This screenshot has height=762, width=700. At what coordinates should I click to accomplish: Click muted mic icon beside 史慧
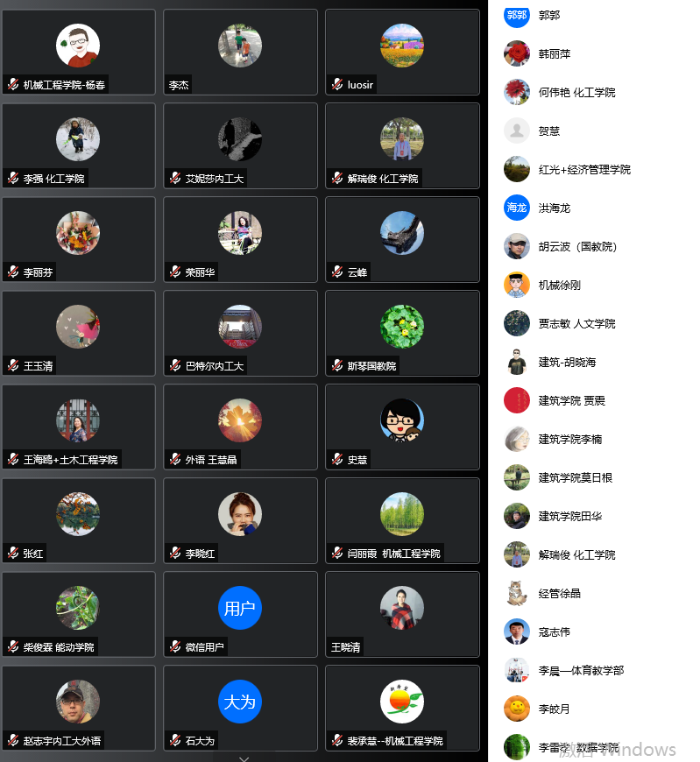(337, 459)
